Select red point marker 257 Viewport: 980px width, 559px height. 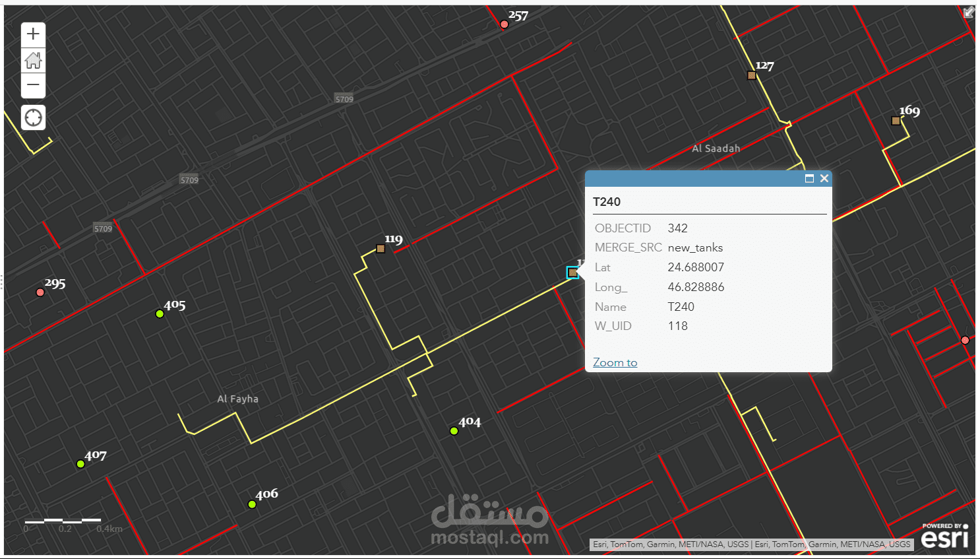(x=504, y=24)
